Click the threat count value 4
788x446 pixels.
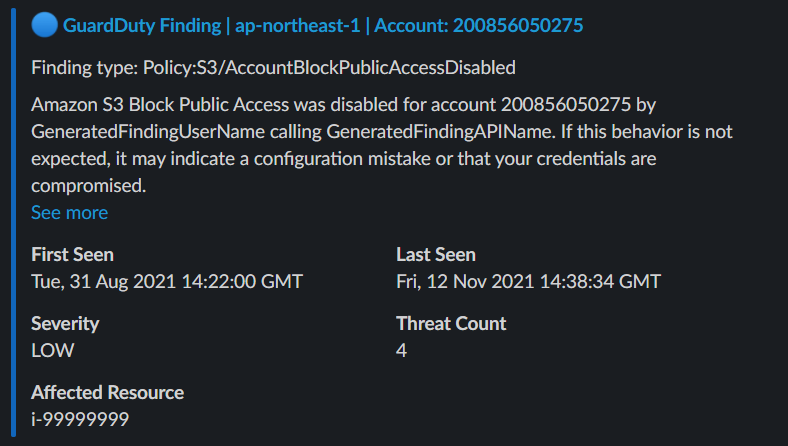pos(401,350)
